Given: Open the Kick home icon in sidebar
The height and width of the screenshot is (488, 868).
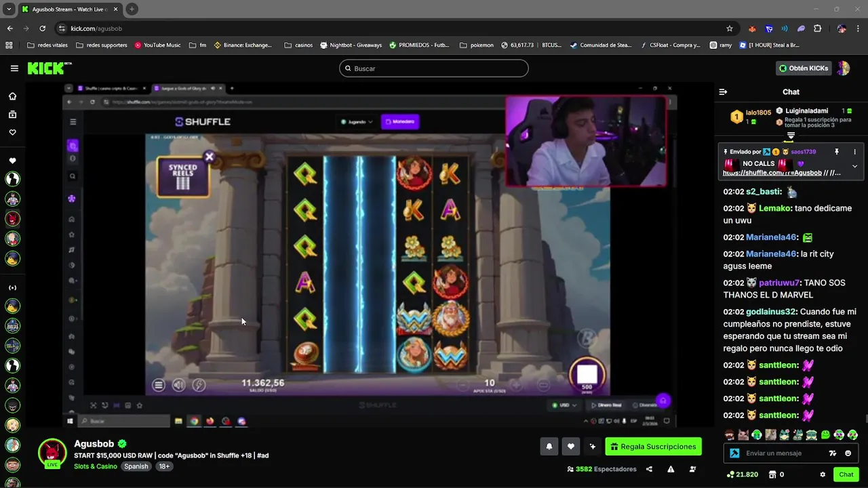Looking at the screenshot, I should (12, 96).
